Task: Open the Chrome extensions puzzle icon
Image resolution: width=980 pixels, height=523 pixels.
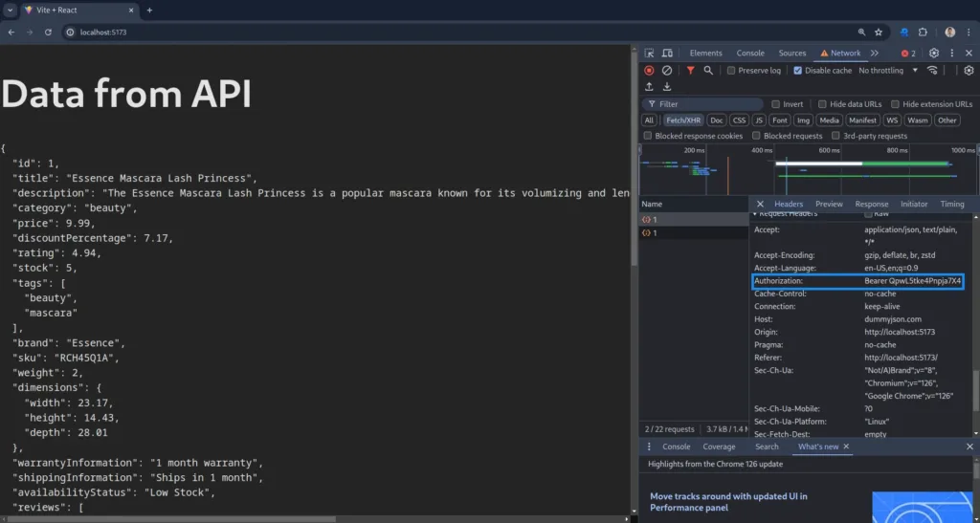Action: [x=923, y=32]
